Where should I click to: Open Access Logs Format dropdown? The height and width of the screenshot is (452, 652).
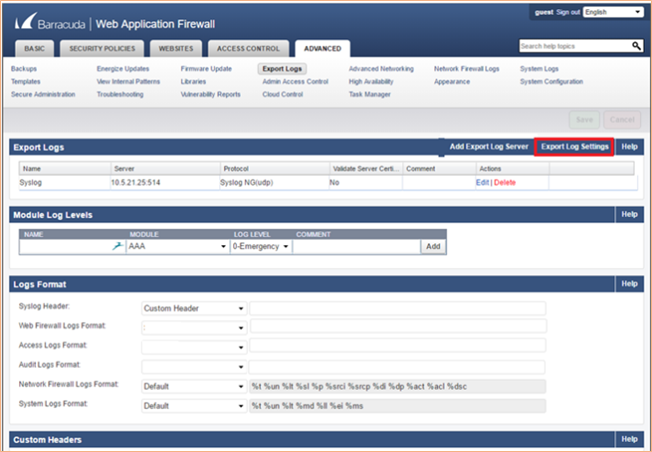(x=194, y=347)
